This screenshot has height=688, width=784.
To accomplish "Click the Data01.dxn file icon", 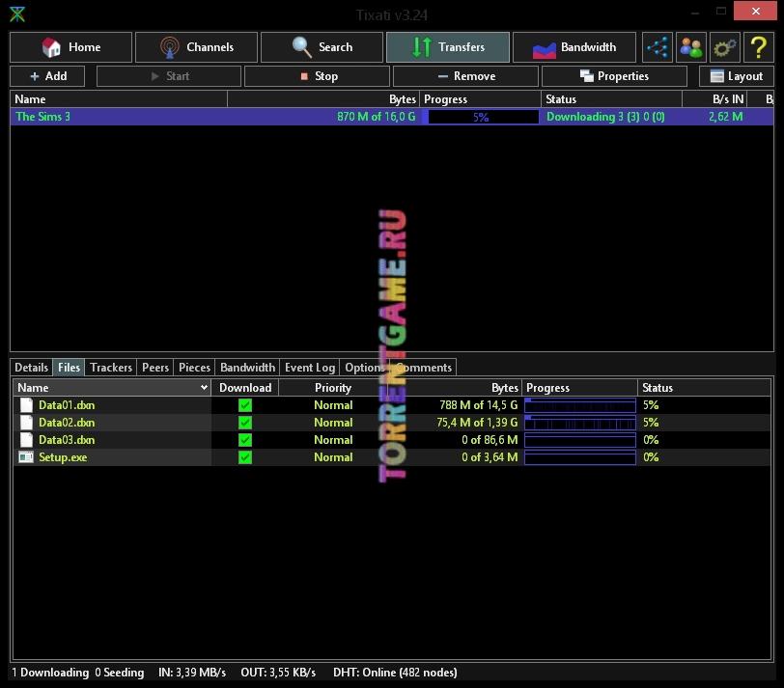I will pyautogui.click(x=26, y=405).
